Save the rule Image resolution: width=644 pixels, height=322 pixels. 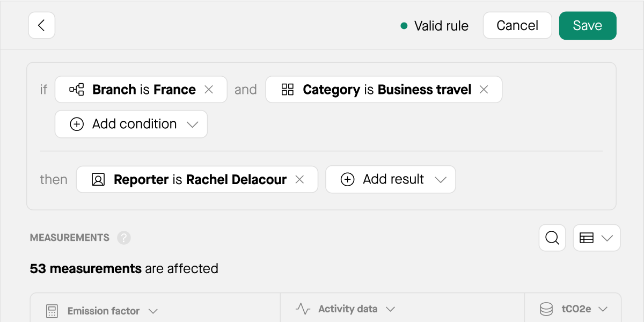click(588, 26)
